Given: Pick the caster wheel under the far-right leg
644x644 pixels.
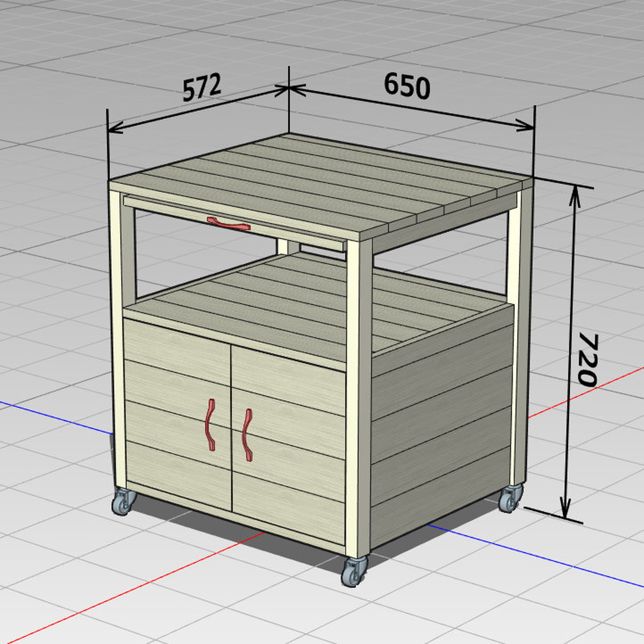Looking at the screenshot, I should (510, 498).
